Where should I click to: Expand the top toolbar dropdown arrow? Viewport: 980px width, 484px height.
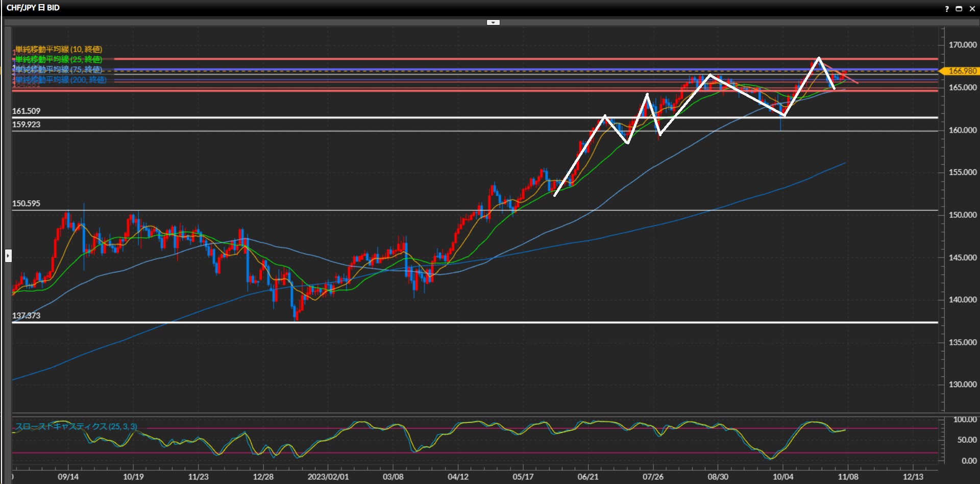click(493, 22)
